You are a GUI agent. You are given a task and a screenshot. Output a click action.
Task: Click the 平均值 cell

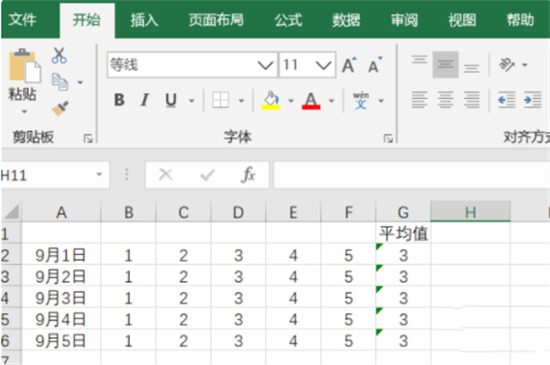pos(403,233)
